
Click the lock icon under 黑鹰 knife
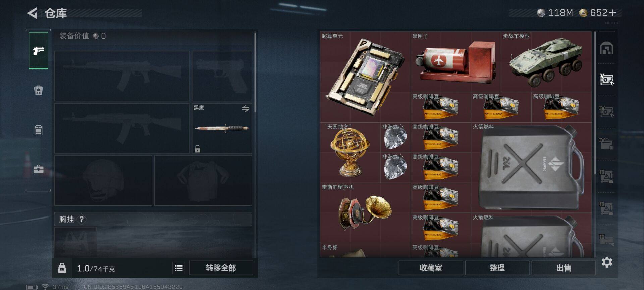click(x=197, y=149)
